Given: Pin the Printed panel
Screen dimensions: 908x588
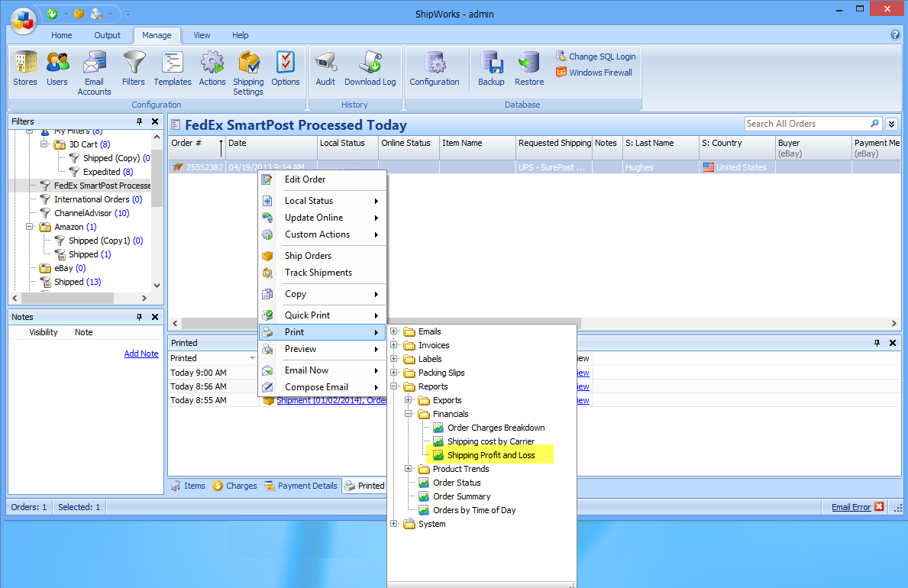Looking at the screenshot, I should pos(877,343).
